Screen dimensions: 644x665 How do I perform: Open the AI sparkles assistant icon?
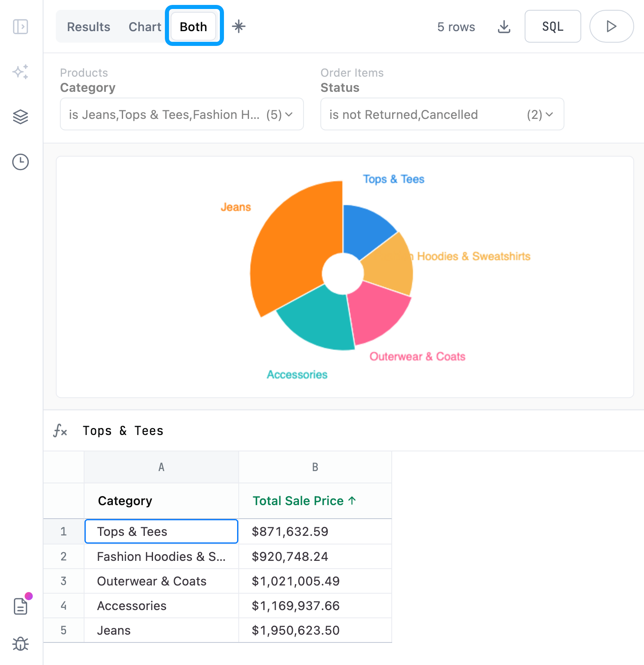(x=21, y=72)
